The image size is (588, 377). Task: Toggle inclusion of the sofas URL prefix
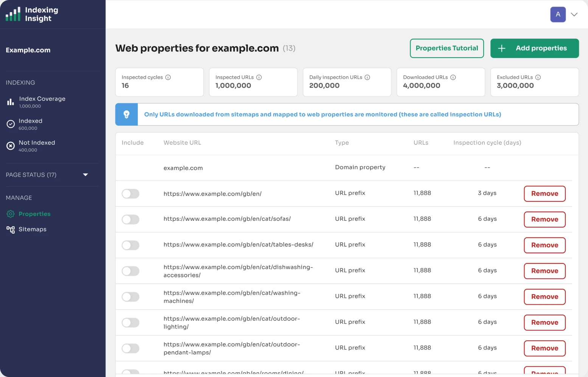(131, 219)
